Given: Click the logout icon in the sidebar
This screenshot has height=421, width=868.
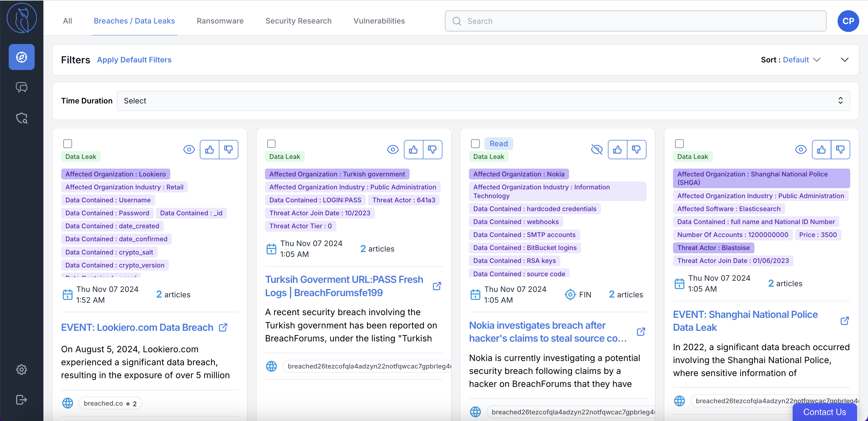Looking at the screenshot, I should pos(22,400).
